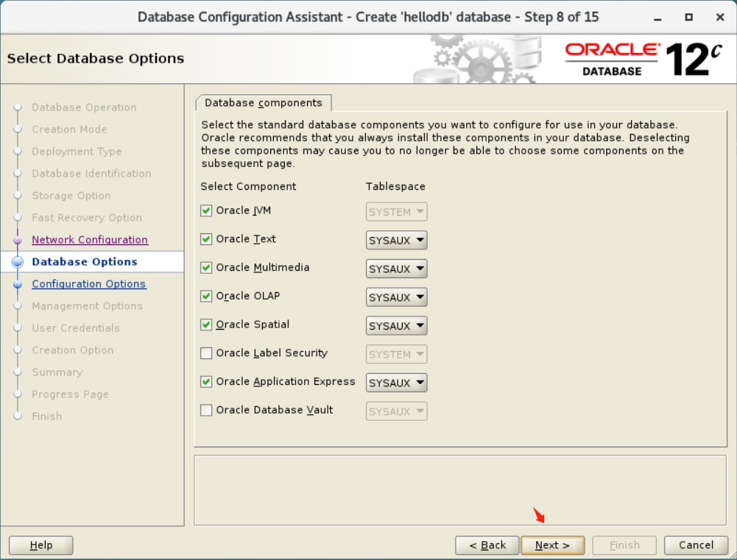The image size is (737, 560).
Task: Select the Database Options step in sidebar
Action: tap(85, 262)
